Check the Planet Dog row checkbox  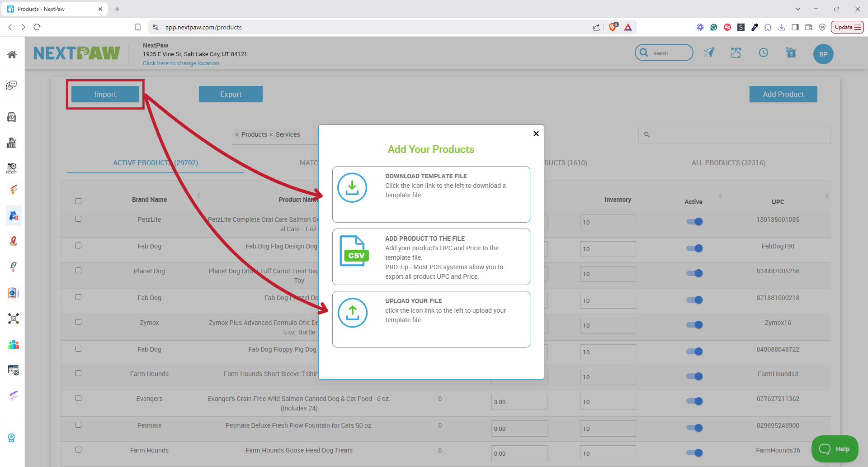click(78, 270)
